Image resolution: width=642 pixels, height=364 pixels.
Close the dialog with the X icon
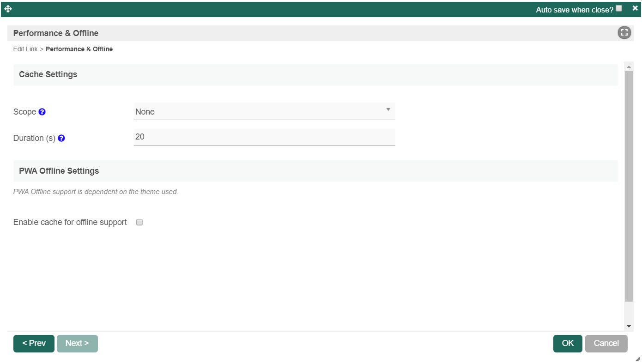tap(635, 8)
